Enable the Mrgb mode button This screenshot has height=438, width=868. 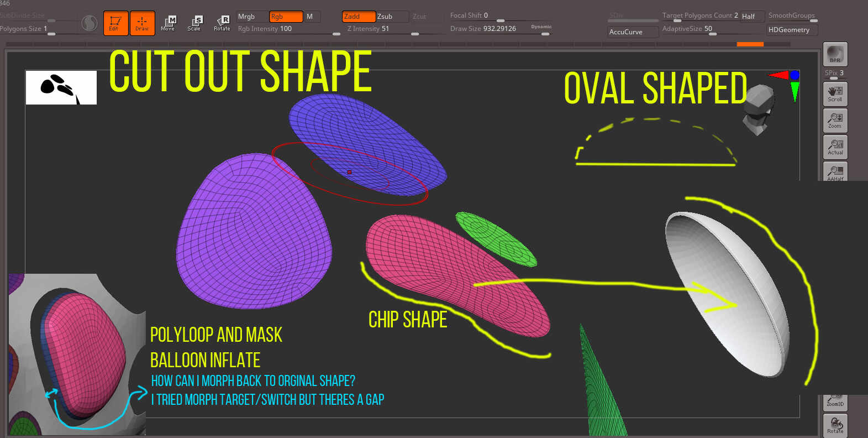[x=252, y=17]
